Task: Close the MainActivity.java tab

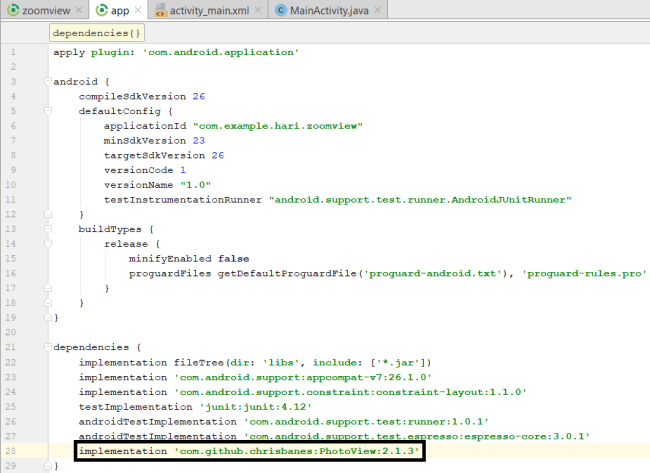Action: pyautogui.click(x=377, y=10)
